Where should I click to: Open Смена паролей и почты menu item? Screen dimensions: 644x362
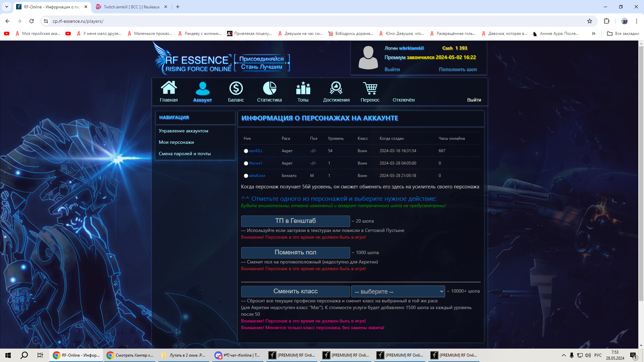[184, 154]
